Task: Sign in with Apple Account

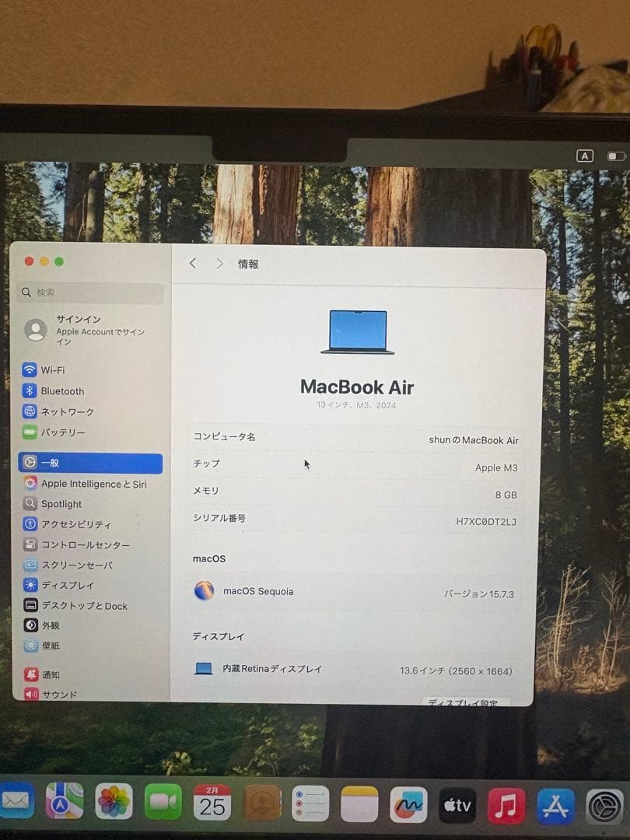Action: click(x=90, y=330)
